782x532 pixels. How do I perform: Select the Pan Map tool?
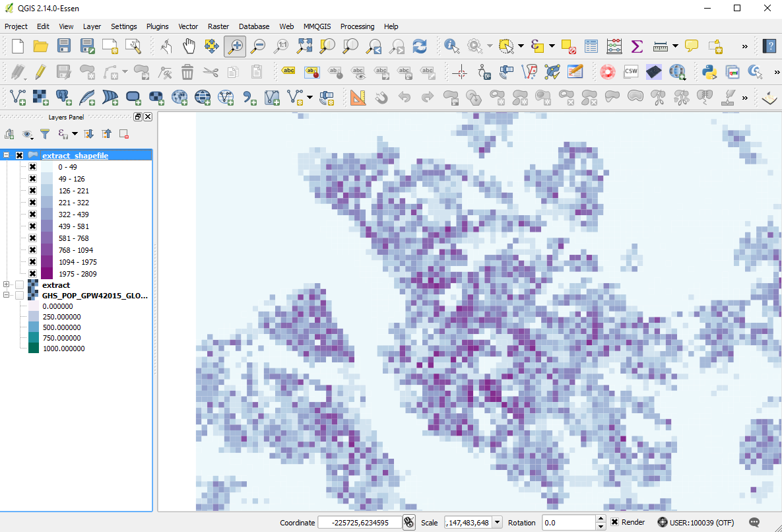[188, 46]
